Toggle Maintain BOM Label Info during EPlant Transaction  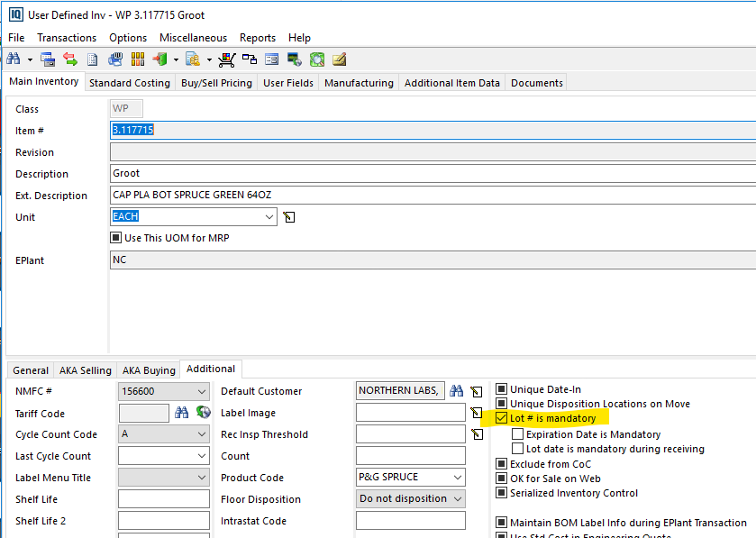click(501, 522)
